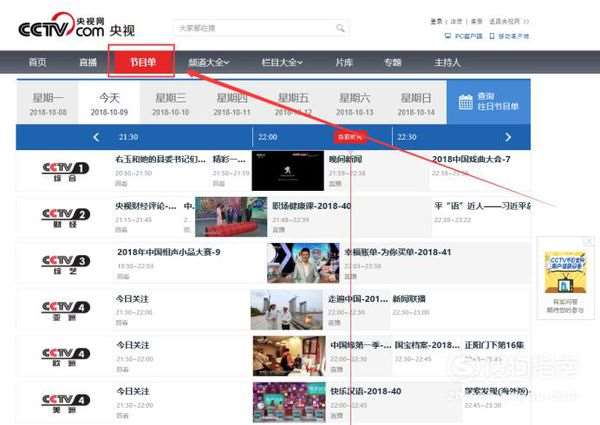Open 新闻联播 on CCTV4 亚洲
This screenshot has height=425, width=600.
point(409,299)
